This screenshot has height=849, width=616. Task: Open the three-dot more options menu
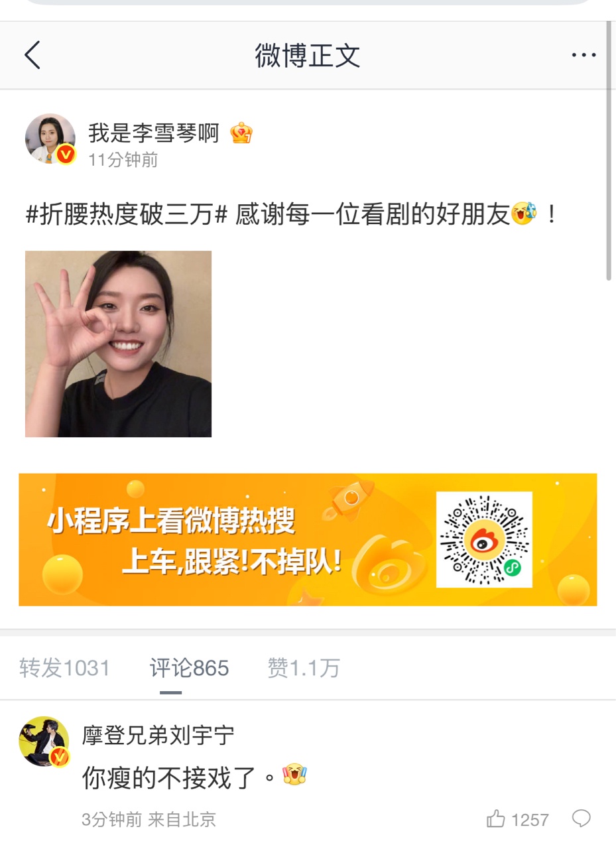584,55
